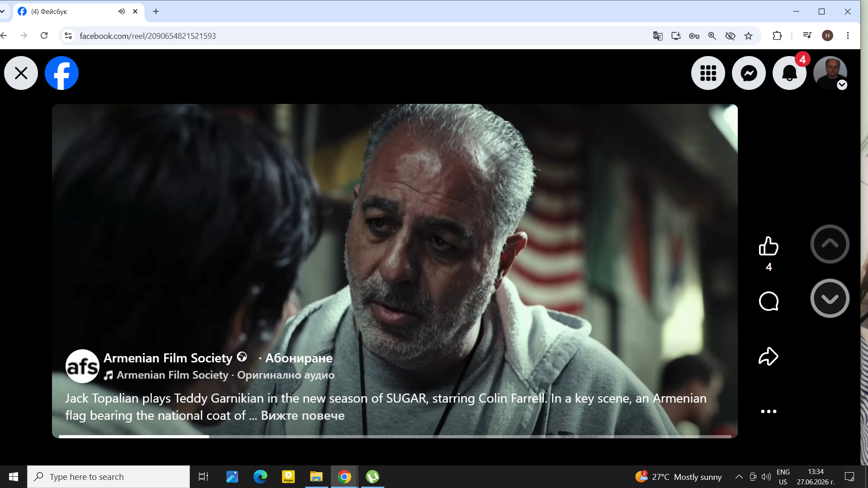This screenshot has width=868, height=488.
Task: Open Task View on the taskbar
Action: 203,477
